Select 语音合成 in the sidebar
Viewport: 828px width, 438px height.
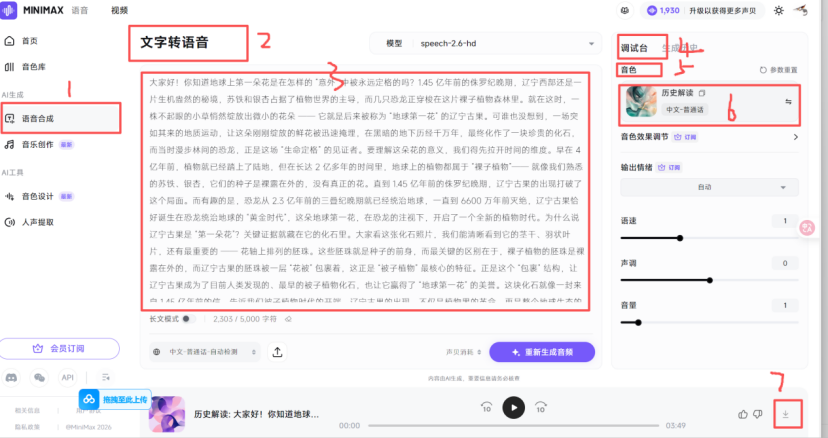(60, 118)
